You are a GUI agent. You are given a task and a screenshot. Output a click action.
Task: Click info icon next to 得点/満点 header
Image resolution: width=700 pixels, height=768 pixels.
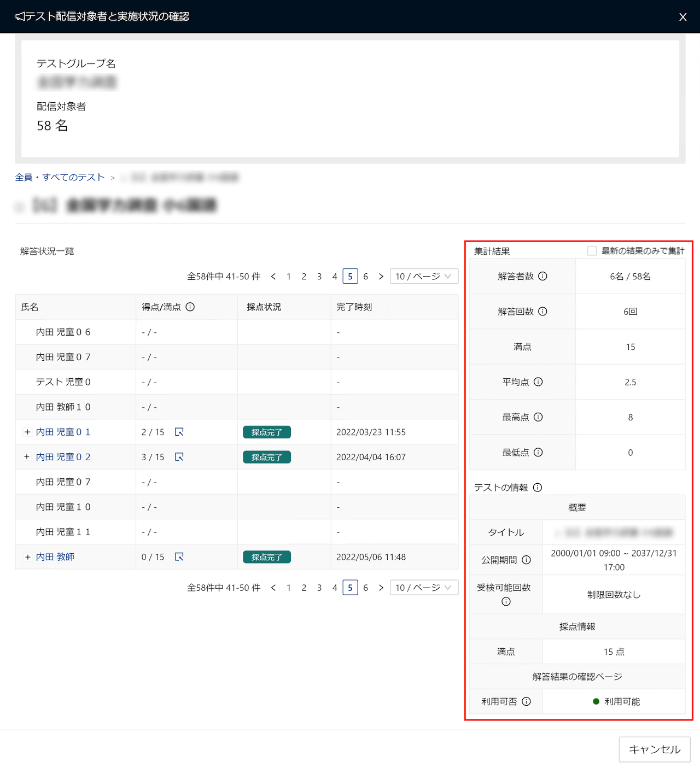click(190, 307)
